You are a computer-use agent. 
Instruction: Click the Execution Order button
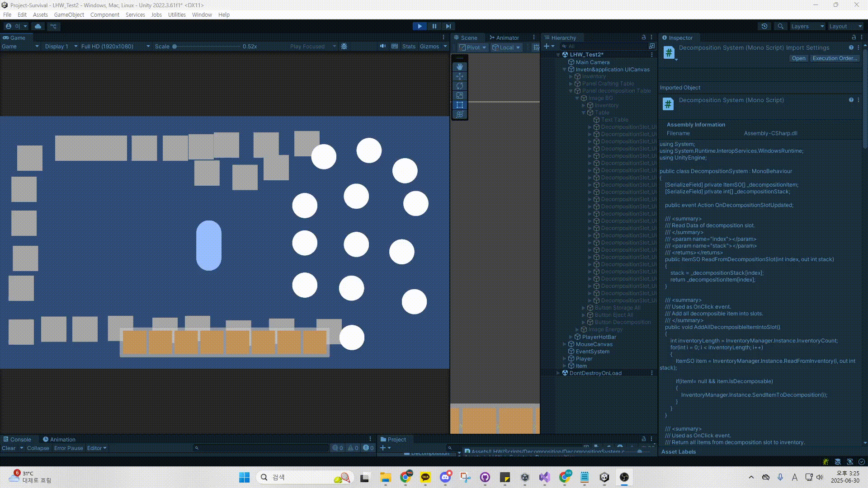tap(835, 58)
